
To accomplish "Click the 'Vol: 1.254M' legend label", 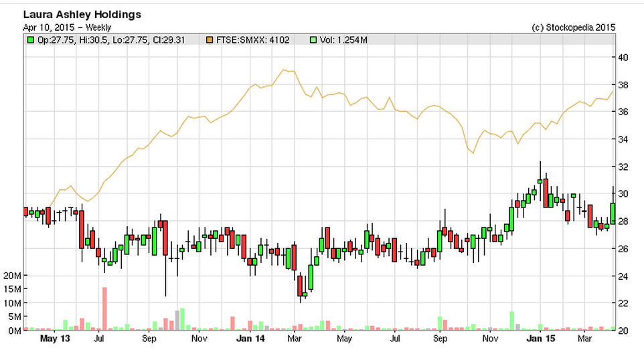I will 344,40.
